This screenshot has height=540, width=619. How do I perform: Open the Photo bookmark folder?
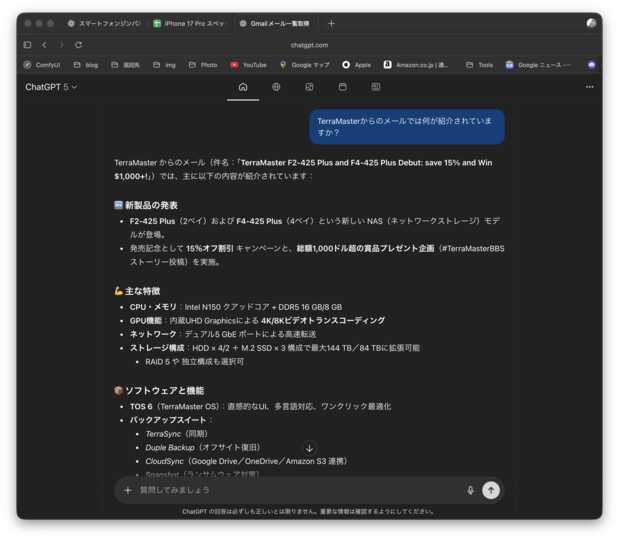pyautogui.click(x=203, y=65)
